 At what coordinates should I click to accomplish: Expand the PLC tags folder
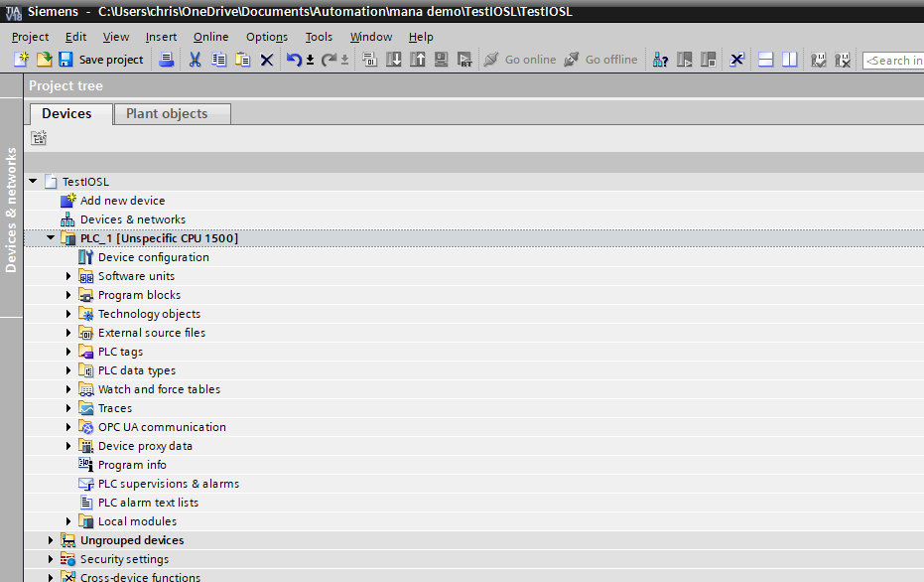tap(68, 352)
